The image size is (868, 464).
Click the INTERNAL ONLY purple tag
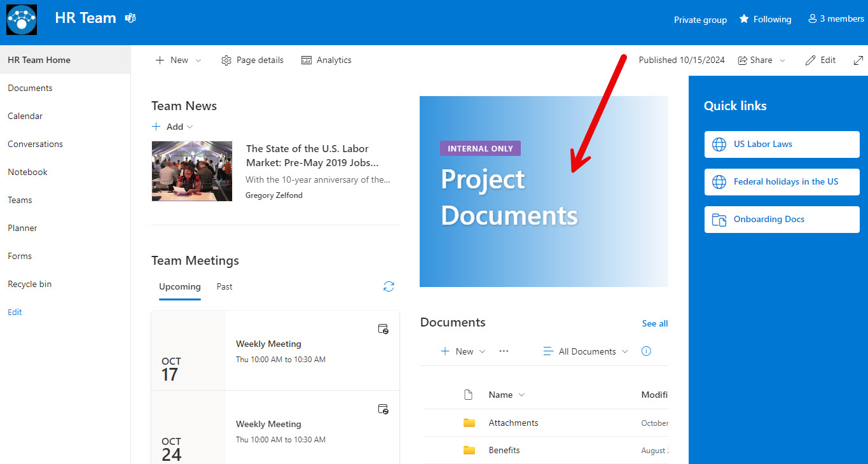(x=480, y=148)
